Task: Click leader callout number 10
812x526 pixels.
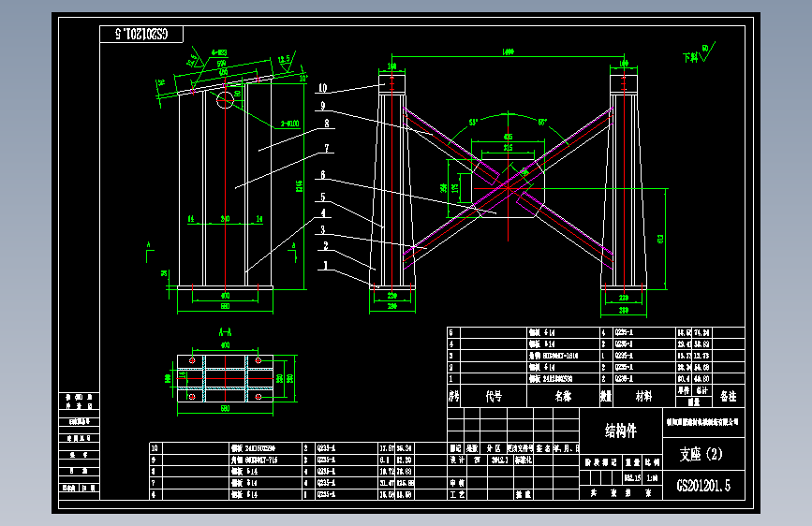Action: click(x=322, y=87)
